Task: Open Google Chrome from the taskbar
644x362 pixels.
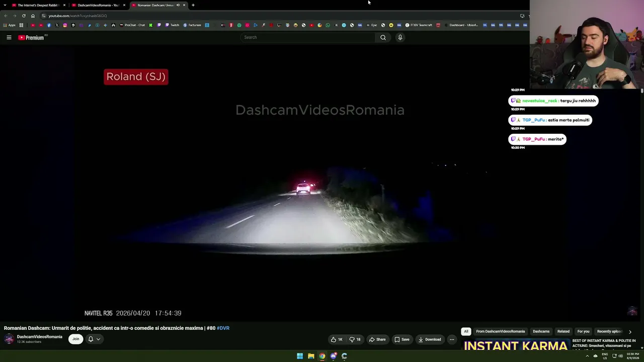Action: 322,356
